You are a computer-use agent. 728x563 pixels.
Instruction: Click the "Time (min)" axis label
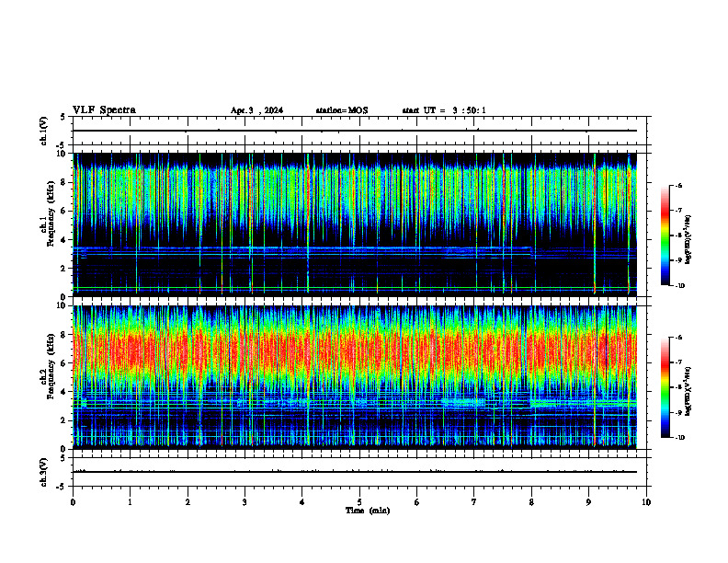pos(368,511)
